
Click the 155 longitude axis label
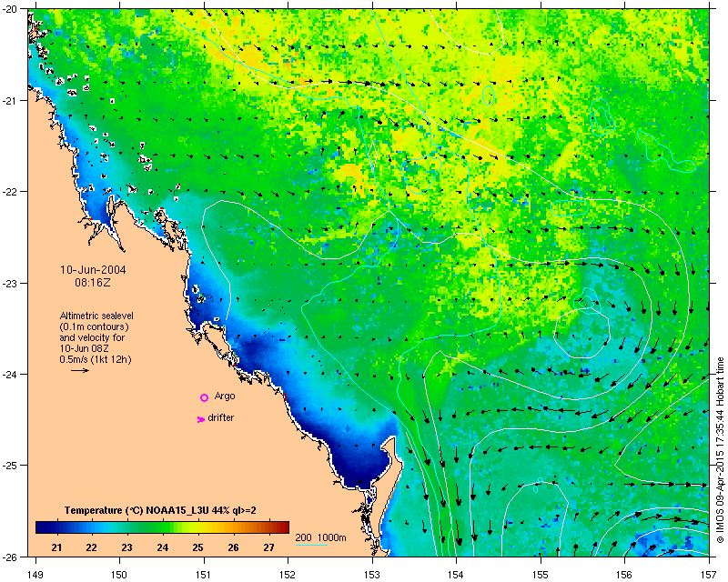541,575
